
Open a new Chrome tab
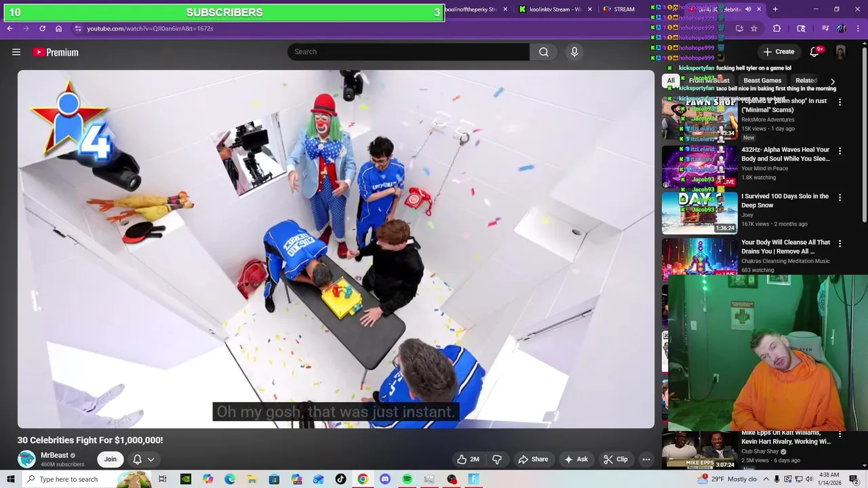pyautogui.click(x=775, y=9)
